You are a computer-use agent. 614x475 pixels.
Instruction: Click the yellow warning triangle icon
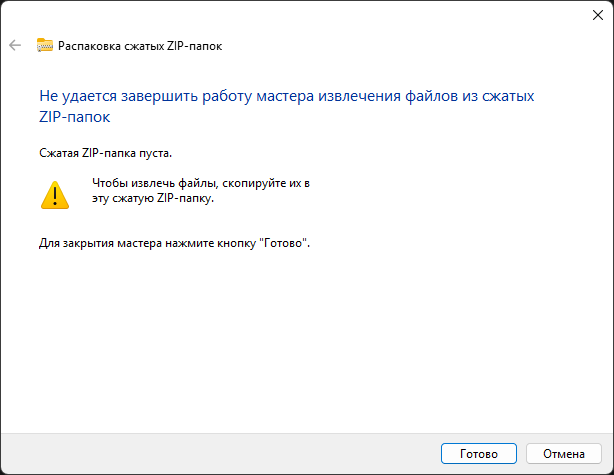pos(55,194)
